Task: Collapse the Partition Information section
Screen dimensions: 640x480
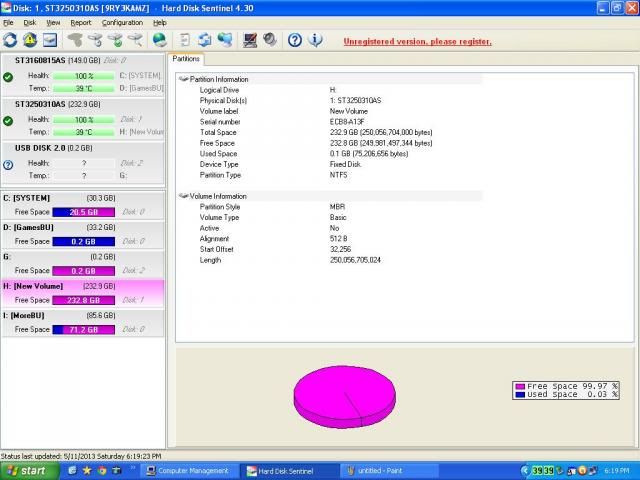Action: coord(181,79)
